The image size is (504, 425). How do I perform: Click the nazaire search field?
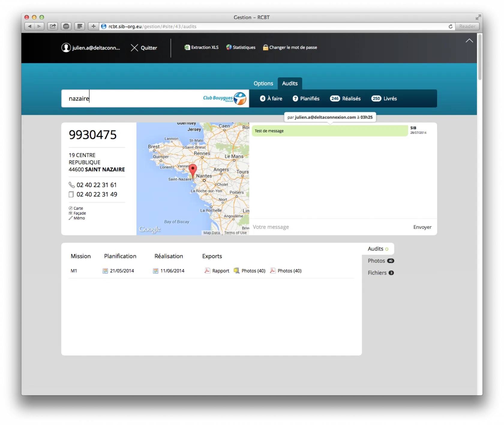pos(132,99)
